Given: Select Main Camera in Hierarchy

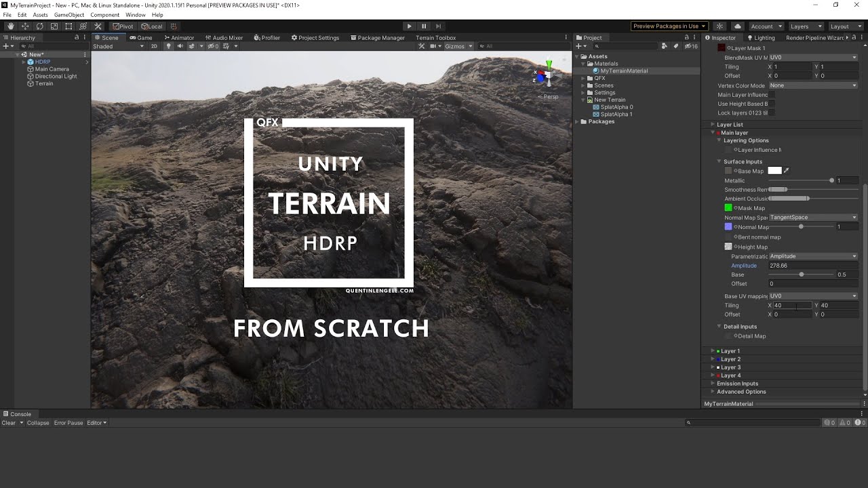Looking at the screenshot, I should coord(52,69).
